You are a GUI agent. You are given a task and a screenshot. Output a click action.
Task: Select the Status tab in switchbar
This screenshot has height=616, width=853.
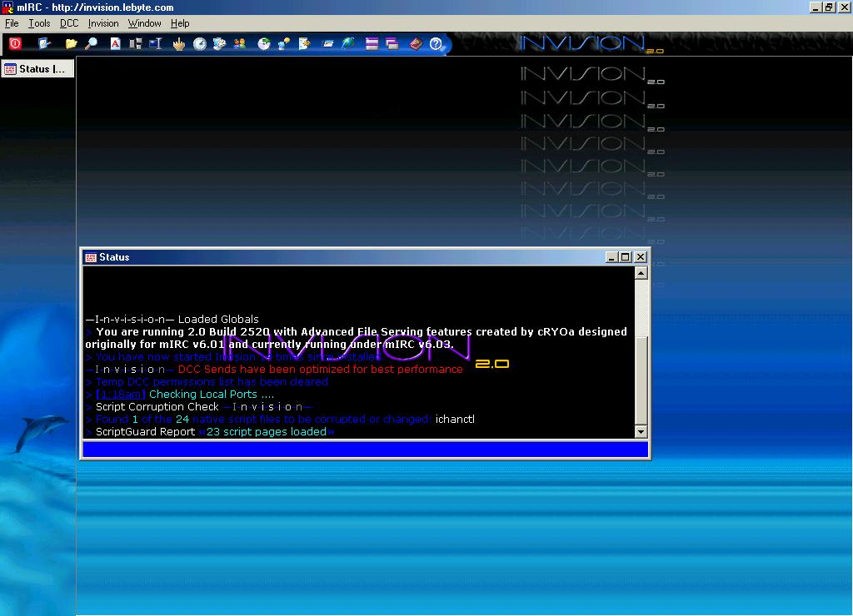[37, 69]
